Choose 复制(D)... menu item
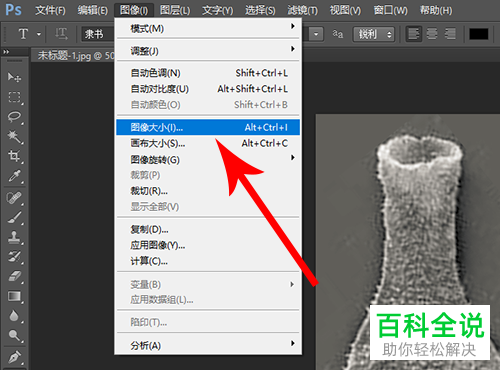Screen dimensions: 500x370 pyautogui.click(x=208, y=229)
